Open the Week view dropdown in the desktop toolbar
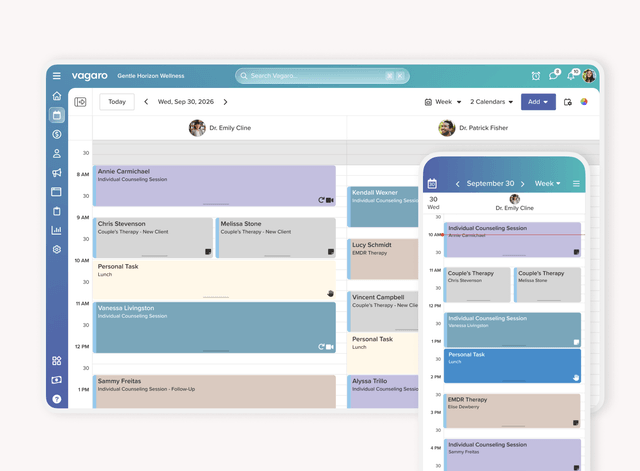This screenshot has height=471, width=640. [x=443, y=102]
